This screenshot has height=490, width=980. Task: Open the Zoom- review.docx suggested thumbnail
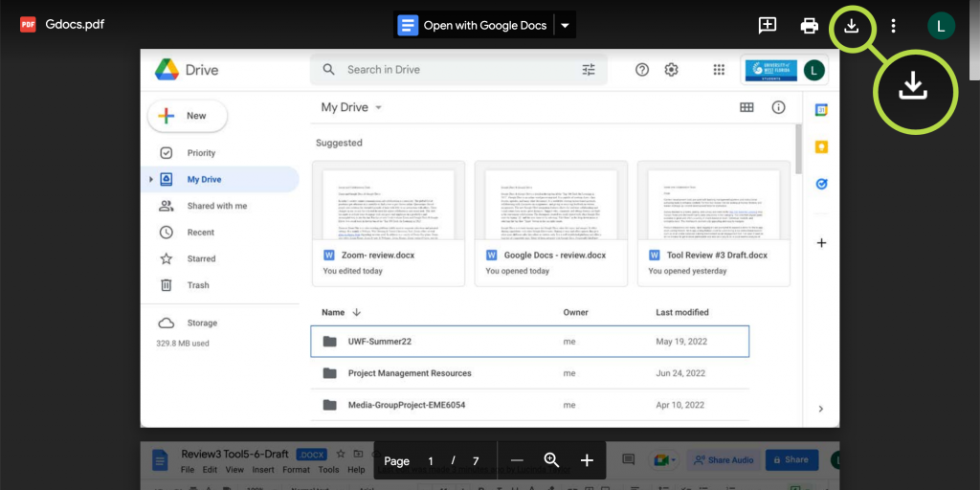tap(389, 224)
